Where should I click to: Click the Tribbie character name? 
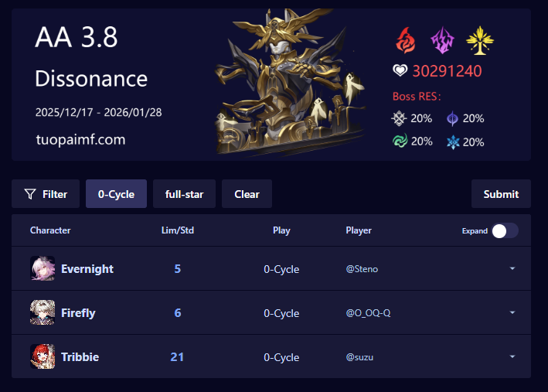click(80, 356)
